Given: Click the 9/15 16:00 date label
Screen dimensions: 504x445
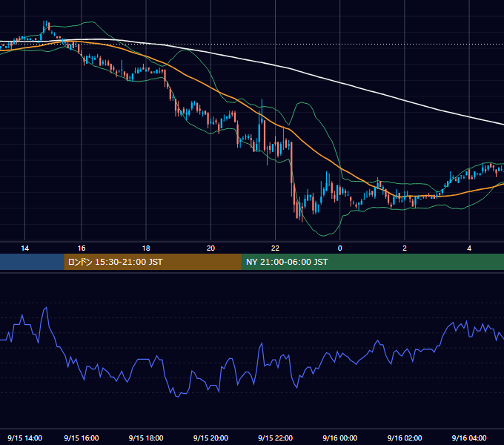Looking at the screenshot, I should click(x=82, y=438).
